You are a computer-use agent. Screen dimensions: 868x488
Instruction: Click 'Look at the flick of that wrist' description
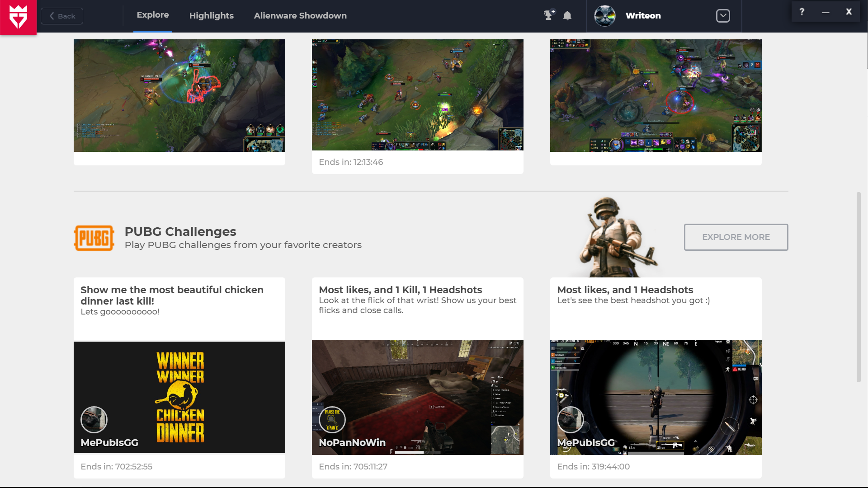pos(418,305)
